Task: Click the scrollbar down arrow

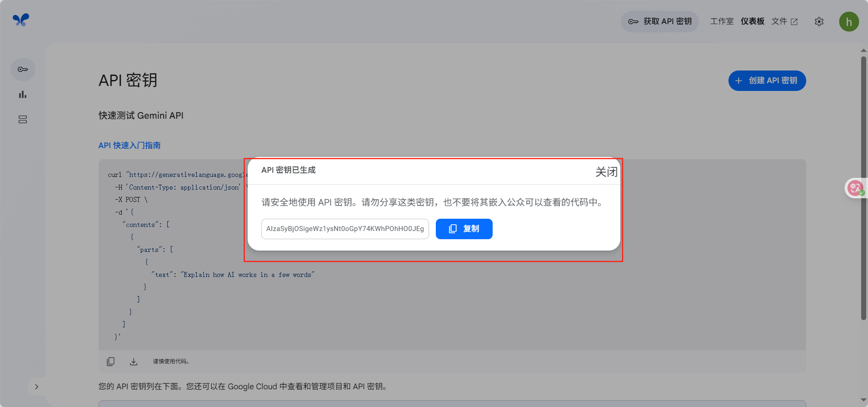Action: pos(863,400)
